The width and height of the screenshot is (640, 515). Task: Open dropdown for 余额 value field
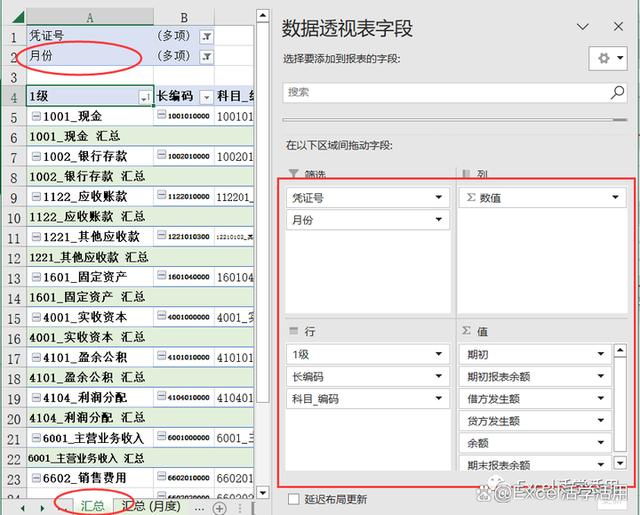(601, 442)
